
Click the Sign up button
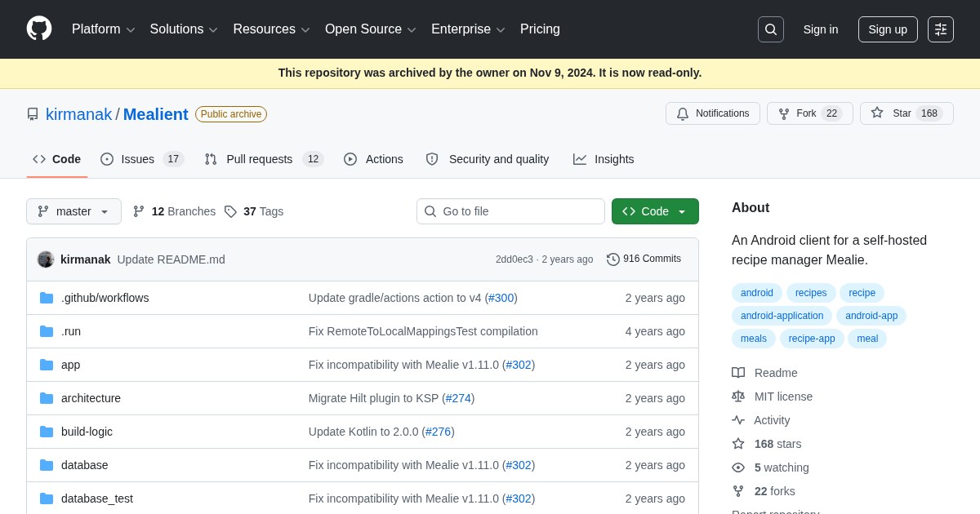(888, 29)
